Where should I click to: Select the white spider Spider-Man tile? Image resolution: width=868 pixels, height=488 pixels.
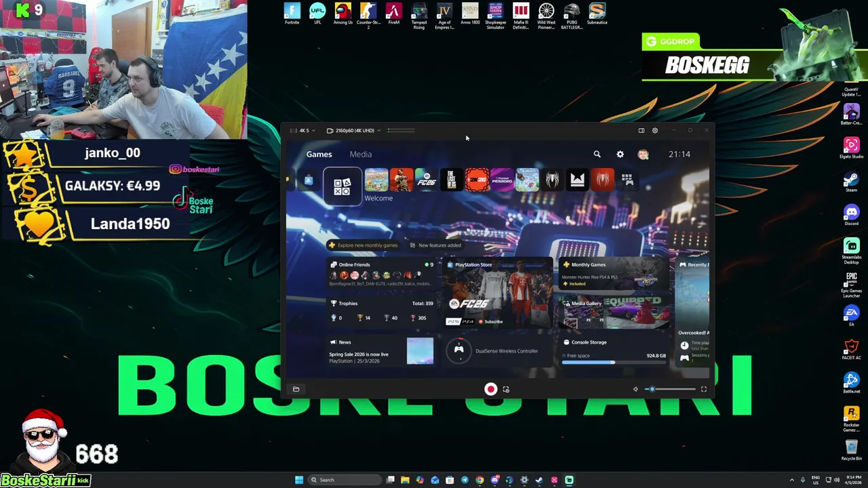pyautogui.click(x=552, y=180)
